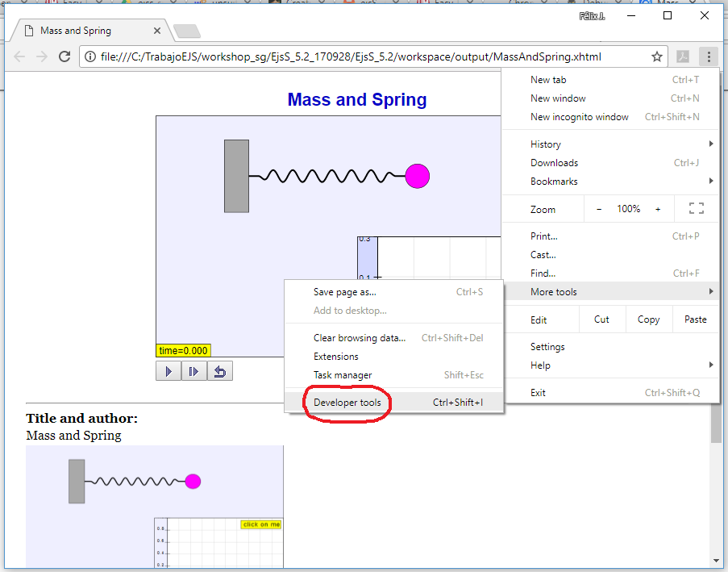Choose Print... from the menu
Image resolution: width=728 pixels, height=572 pixels.
point(610,236)
